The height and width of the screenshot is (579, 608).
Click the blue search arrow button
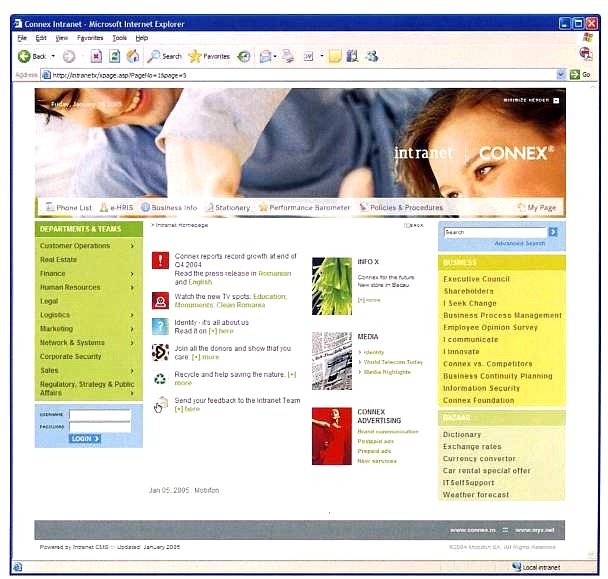553,231
